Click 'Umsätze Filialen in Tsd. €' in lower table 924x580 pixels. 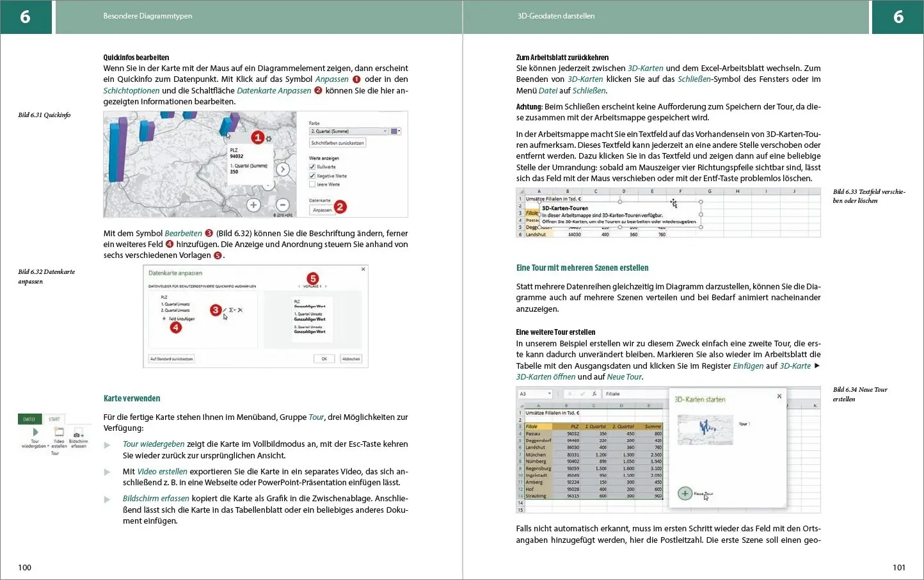[x=552, y=413]
